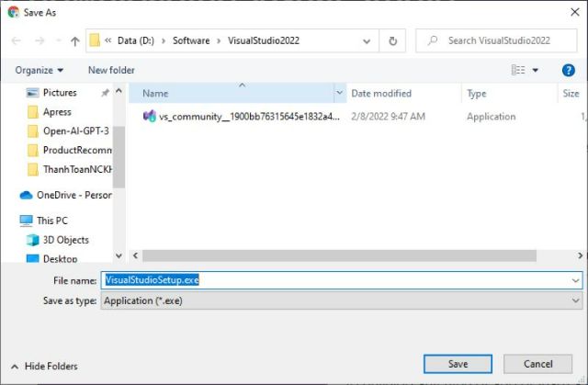Expand the File name dropdown arrow
Image resolution: width=588 pixels, height=385 pixels.
click(x=576, y=280)
